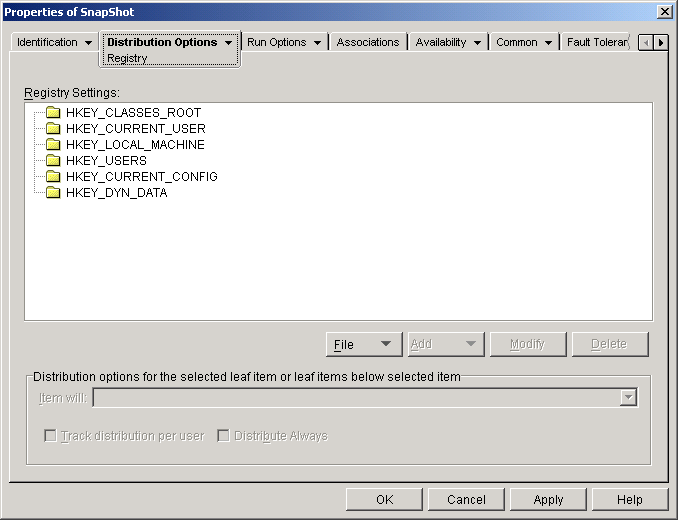Click the Cancel button
This screenshot has height=520, width=678.
(466, 500)
